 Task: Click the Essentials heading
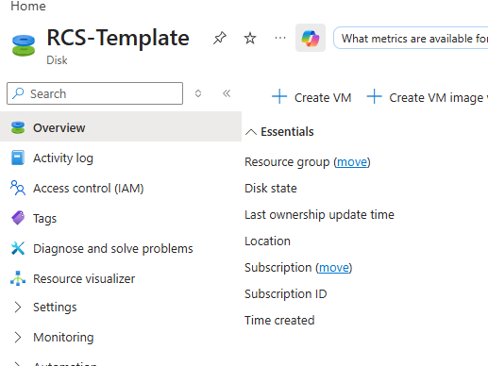pyautogui.click(x=287, y=132)
